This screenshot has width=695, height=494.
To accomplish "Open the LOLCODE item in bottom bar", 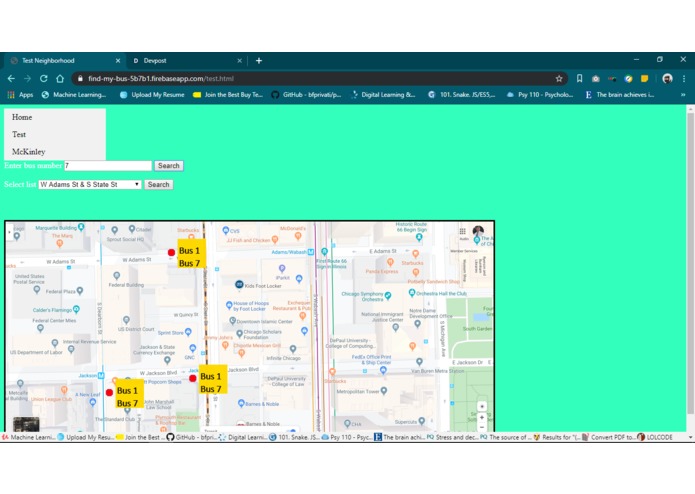I will click(655, 437).
